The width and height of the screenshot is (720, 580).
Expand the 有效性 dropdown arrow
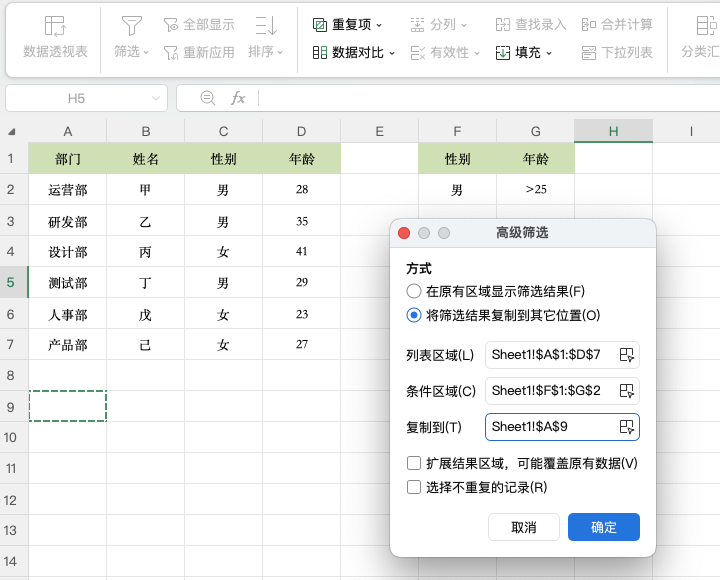tap(477, 53)
